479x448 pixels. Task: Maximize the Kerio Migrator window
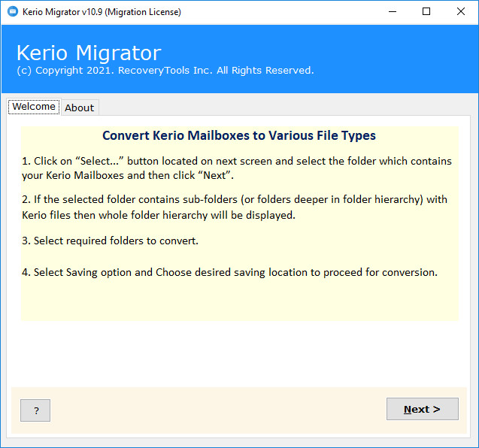pyautogui.click(x=426, y=11)
